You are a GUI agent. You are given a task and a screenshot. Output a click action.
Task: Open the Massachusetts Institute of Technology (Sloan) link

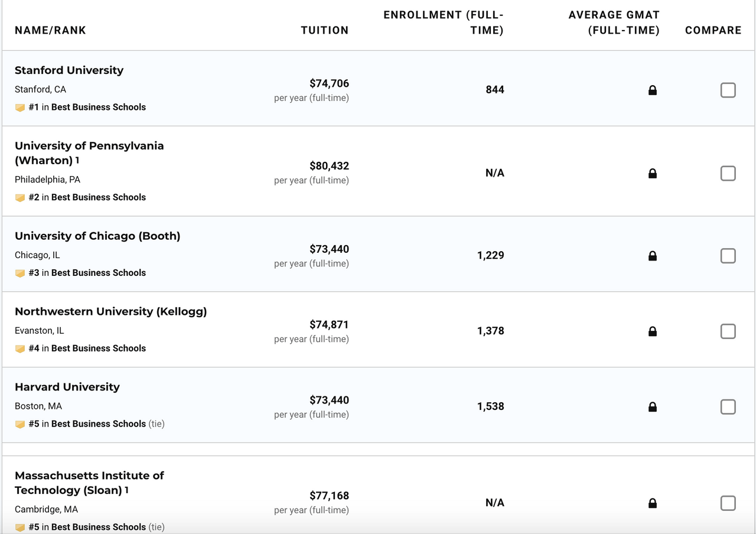pos(89,483)
